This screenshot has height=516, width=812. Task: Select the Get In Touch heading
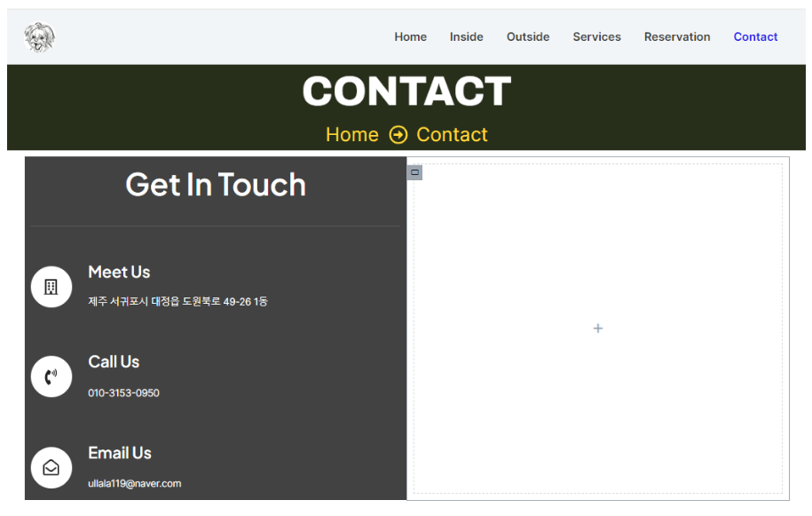click(x=216, y=185)
